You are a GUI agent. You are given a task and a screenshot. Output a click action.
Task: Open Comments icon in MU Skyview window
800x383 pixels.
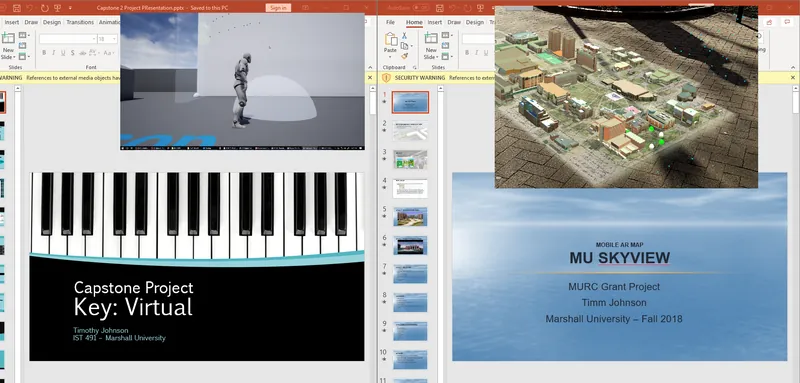786,22
